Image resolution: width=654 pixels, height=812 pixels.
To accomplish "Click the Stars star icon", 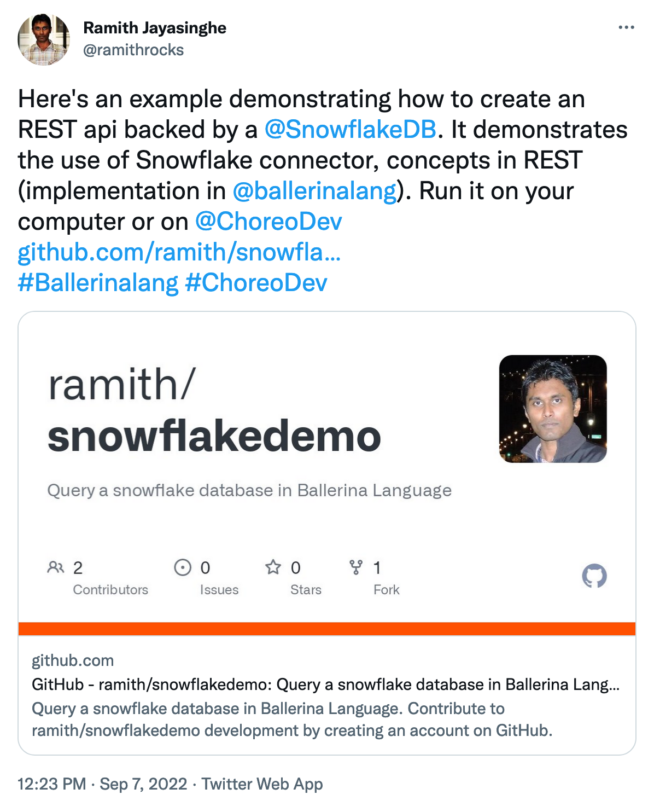I will [273, 567].
